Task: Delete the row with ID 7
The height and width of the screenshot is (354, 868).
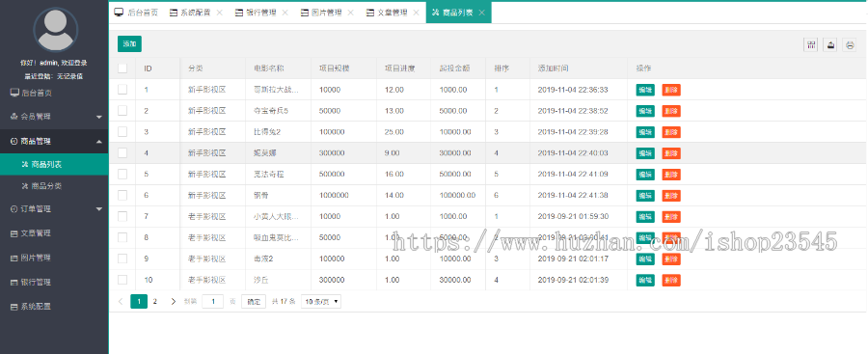Action: point(671,217)
